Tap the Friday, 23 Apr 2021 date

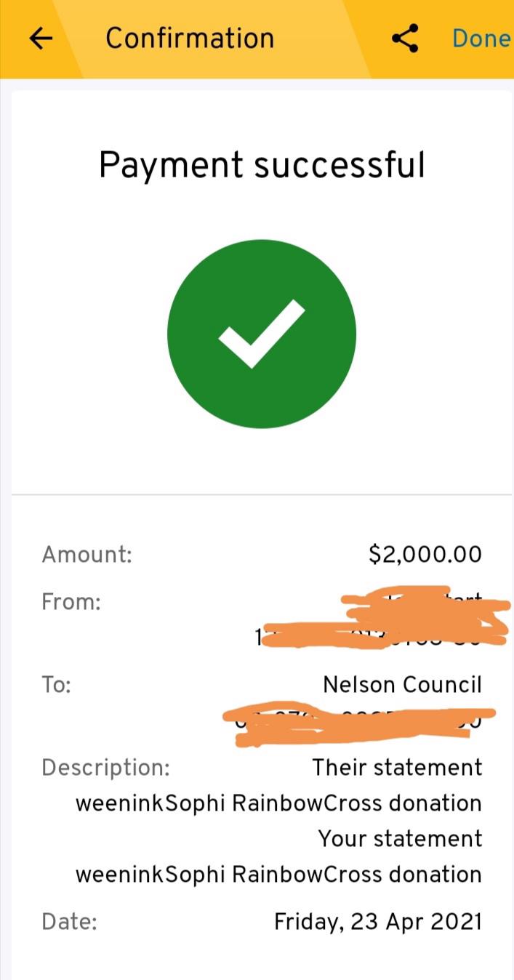pos(377,922)
